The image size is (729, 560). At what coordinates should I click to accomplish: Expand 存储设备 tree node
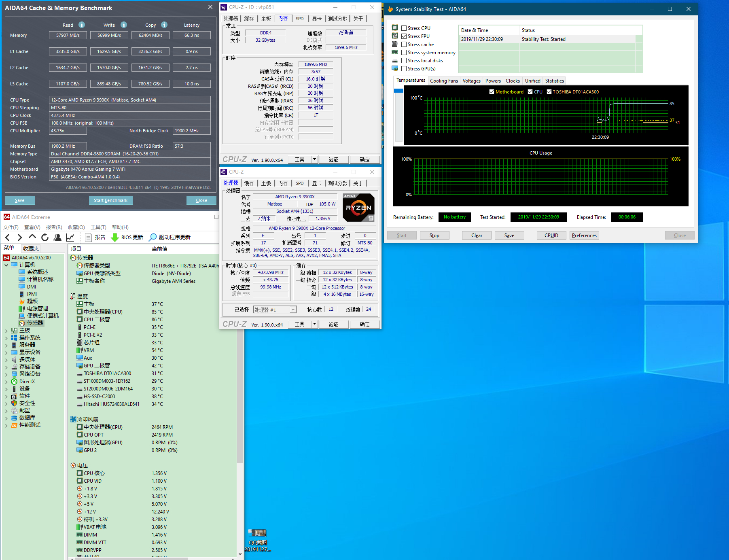pyautogui.click(x=6, y=367)
